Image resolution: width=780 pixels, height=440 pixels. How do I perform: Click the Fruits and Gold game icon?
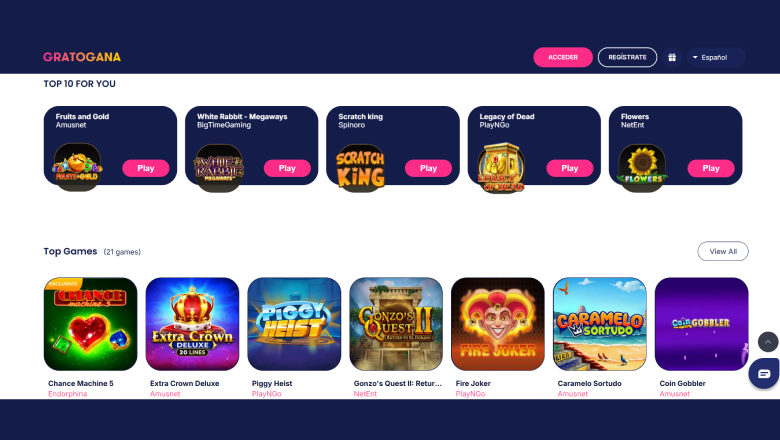[77, 168]
